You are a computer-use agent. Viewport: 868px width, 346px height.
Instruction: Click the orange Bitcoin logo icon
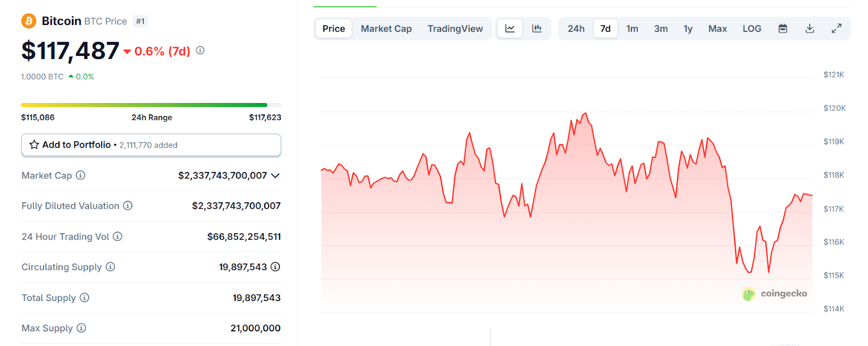[28, 21]
